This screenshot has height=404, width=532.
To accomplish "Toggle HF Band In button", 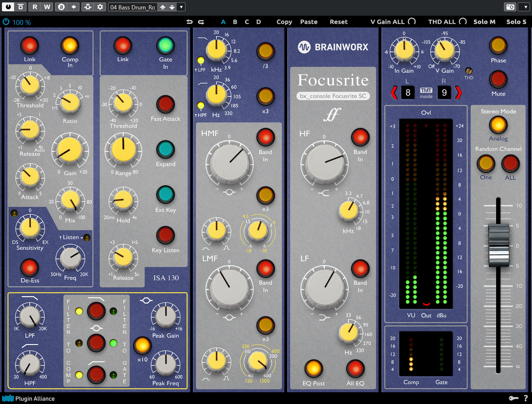I will pyautogui.click(x=360, y=137).
